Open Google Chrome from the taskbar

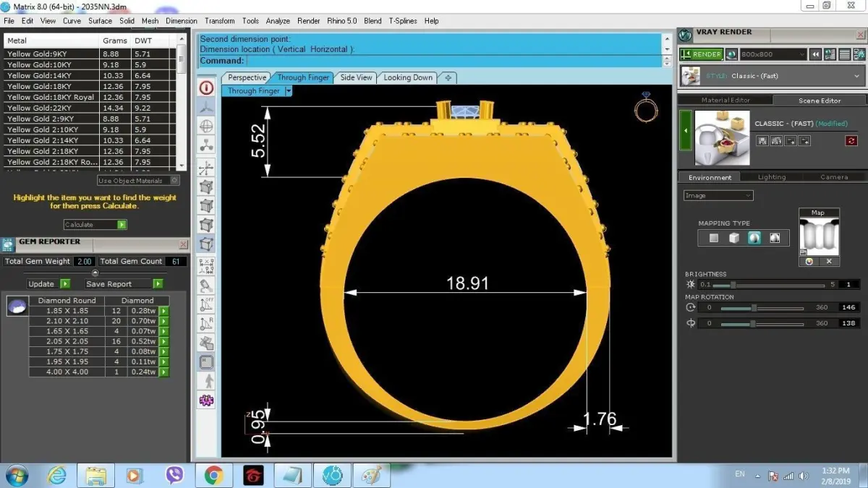(213, 475)
